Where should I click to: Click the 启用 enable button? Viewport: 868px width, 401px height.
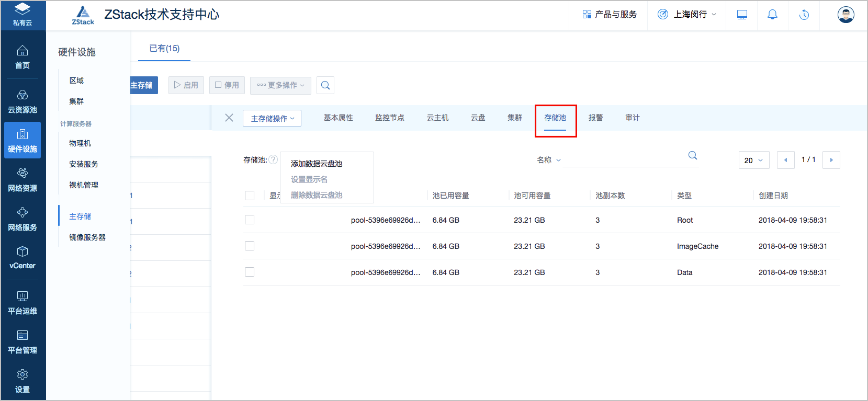(186, 85)
